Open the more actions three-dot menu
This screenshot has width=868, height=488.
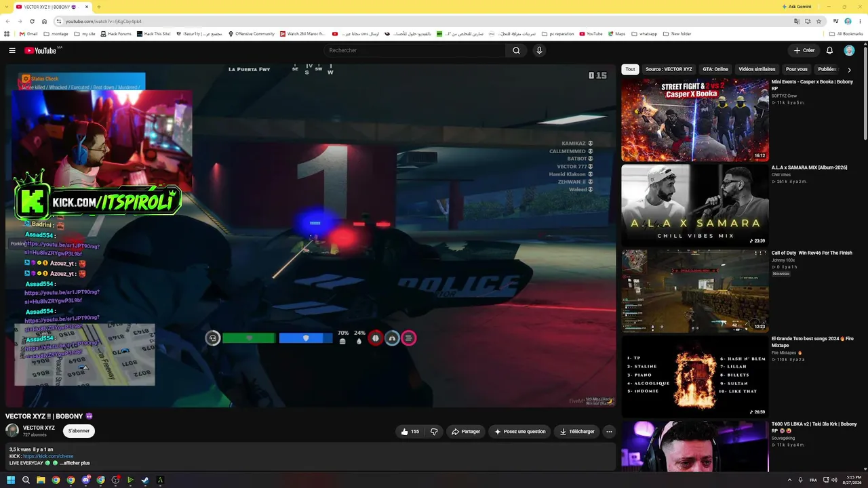coord(609,432)
